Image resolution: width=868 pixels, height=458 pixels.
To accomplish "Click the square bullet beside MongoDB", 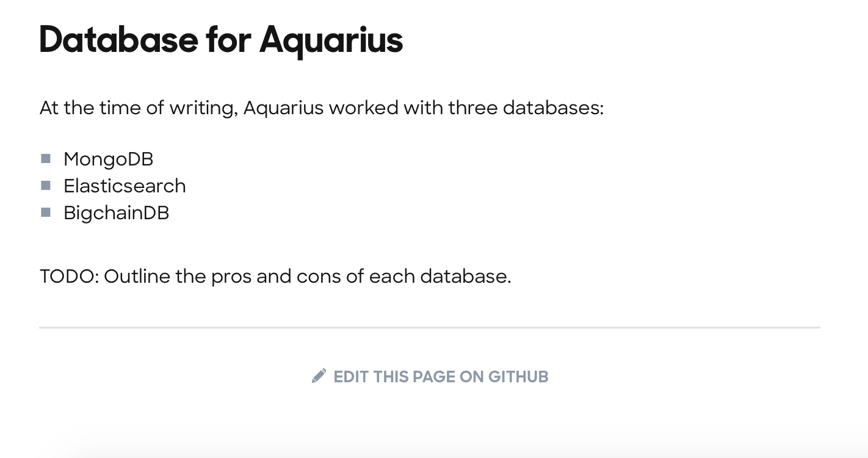I will point(46,159).
